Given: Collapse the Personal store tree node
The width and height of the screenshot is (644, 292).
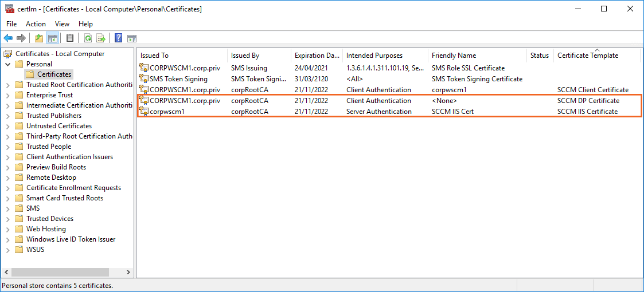Looking at the screenshot, I should tap(8, 64).
